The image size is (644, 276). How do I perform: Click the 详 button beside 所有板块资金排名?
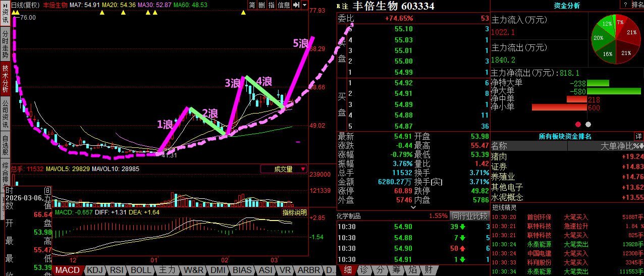coord(639,136)
